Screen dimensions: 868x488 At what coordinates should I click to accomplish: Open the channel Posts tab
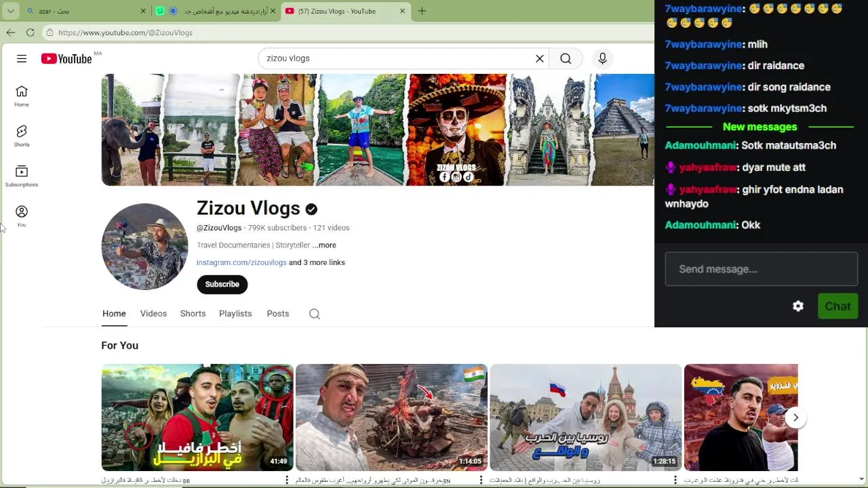[x=278, y=314]
